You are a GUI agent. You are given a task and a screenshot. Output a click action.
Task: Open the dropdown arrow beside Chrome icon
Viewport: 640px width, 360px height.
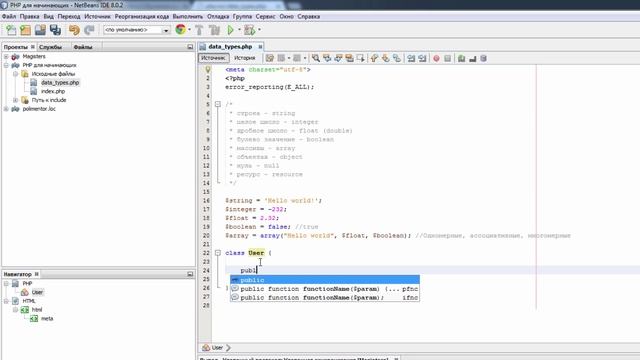click(x=189, y=30)
